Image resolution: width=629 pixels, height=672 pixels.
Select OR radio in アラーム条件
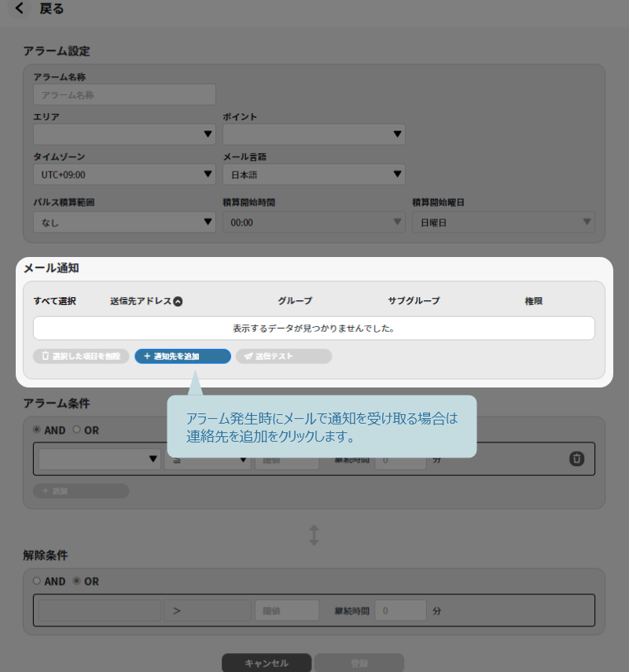(x=77, y=429)
